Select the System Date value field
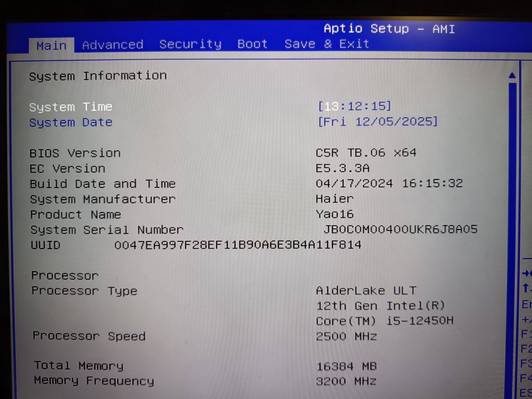Screen dimensions: 532x399 point(378,122)
